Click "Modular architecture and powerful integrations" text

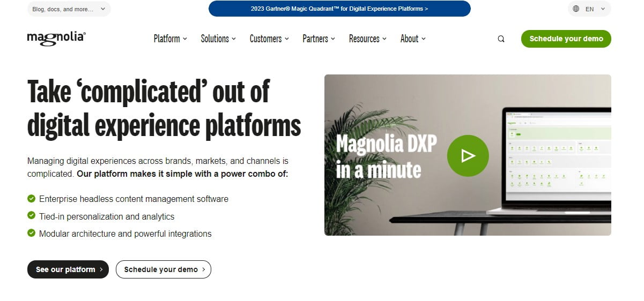(125, 234)
